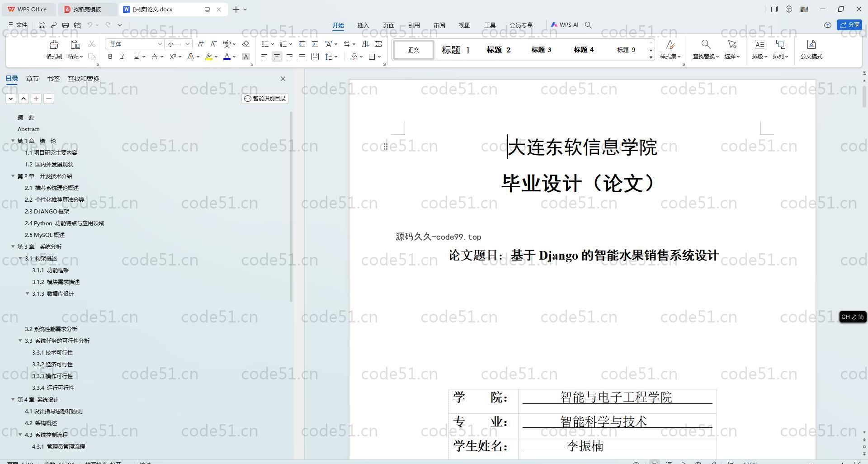
Task: Click the Print icon in quick access toolbar
Action: point(66,25)
